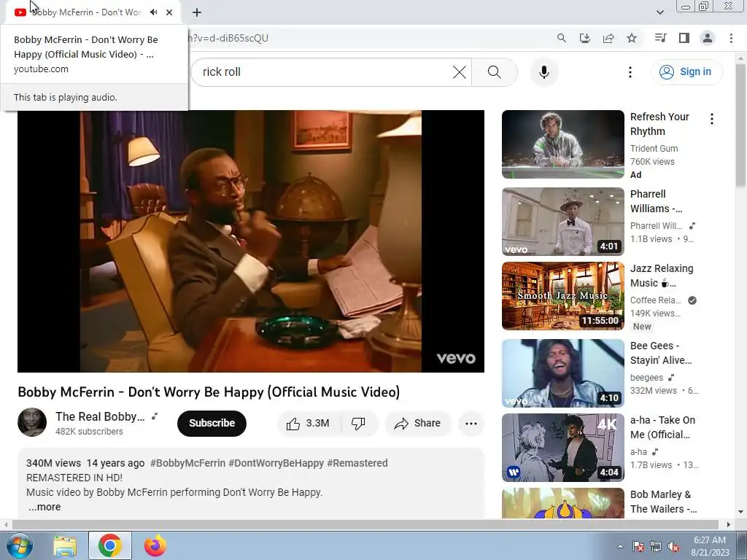This screenshot has height=560, width=747.
Task: Click the Trident Gum advertiser name
Action: 654,148
